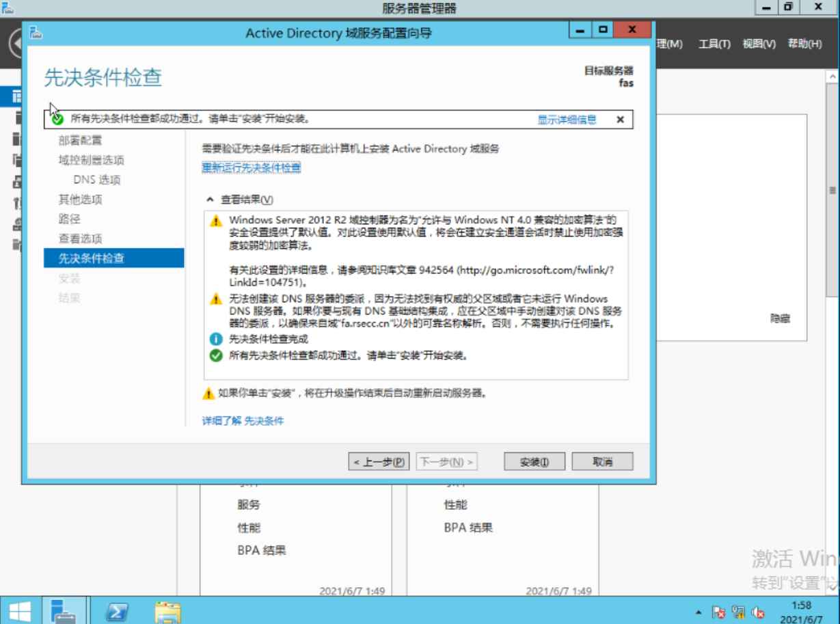Click the Server Manager taskbar icon

(65, 611)
